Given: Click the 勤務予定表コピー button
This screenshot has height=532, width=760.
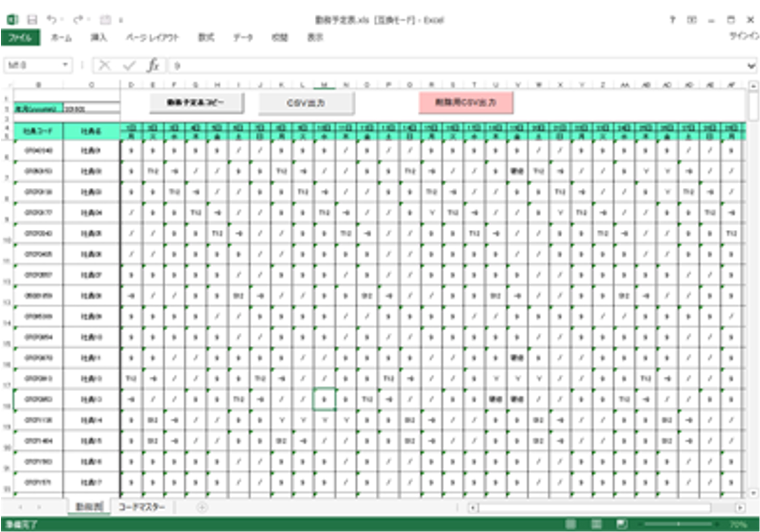Looking at the screenshot, I should [196, 102].
